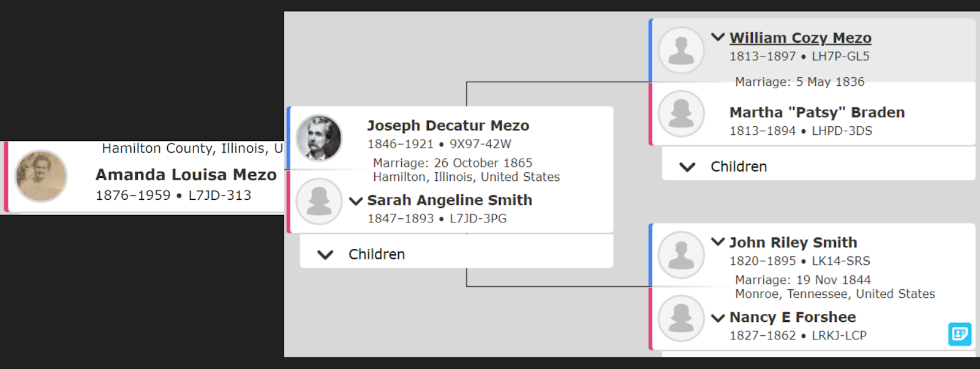Expand Children under Joseph and Sarah
980x369 pixels.
456,254
